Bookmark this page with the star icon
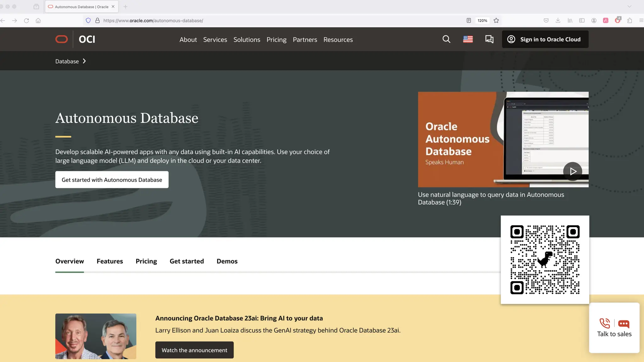 click(496, 20)
